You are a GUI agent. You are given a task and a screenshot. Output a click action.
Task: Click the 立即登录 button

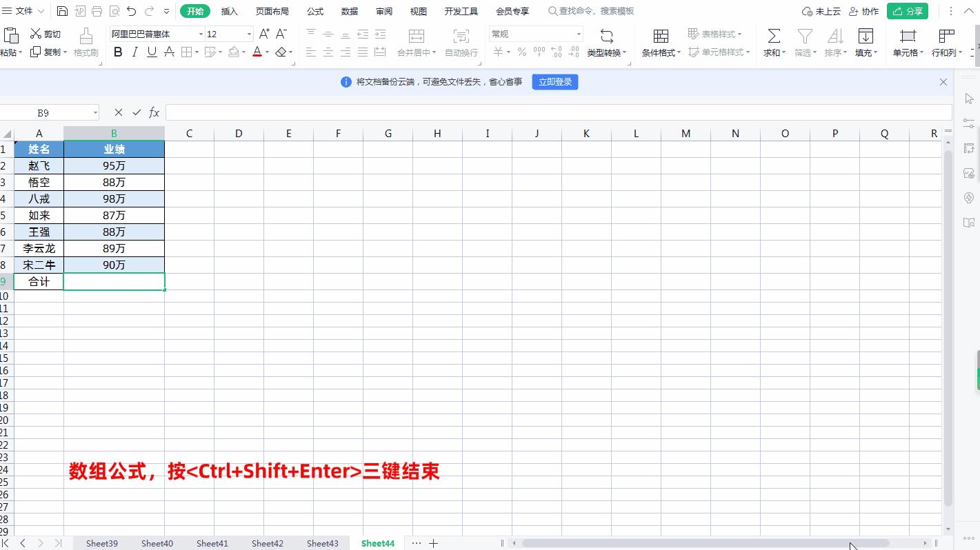pos(554,81)
